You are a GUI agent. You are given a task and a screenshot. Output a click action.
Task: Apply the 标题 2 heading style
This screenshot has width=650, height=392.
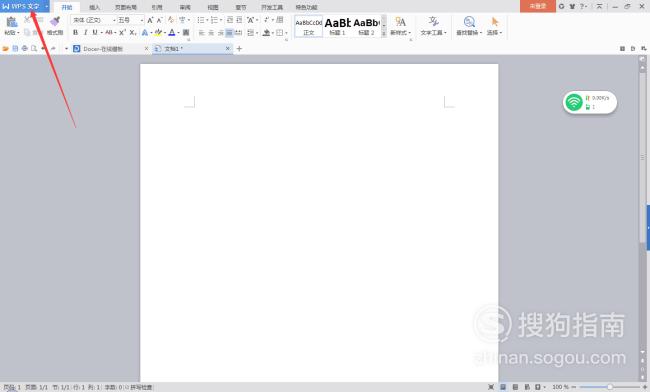[366, 27]
